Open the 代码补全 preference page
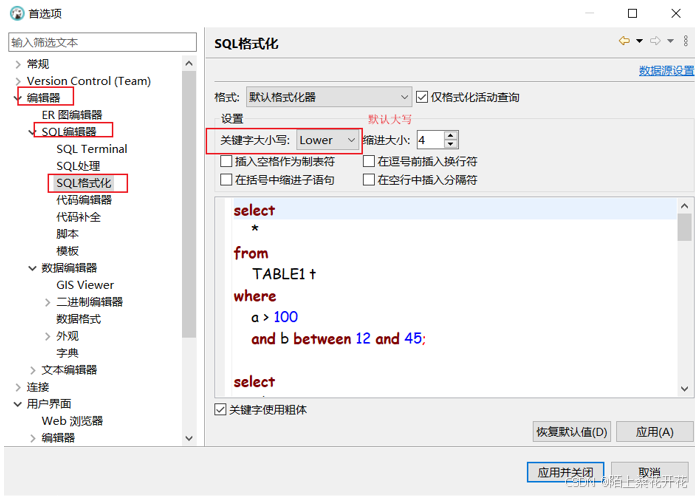 click(78, 217)
